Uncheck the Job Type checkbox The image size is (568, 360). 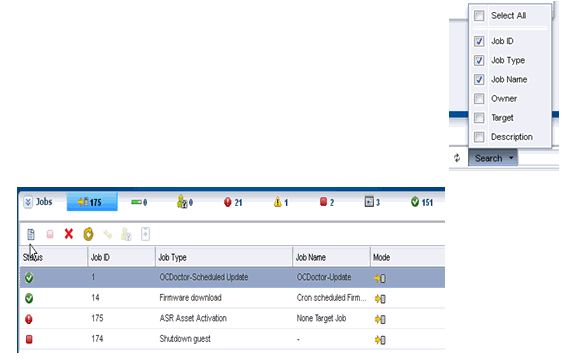tap(479, 60)
